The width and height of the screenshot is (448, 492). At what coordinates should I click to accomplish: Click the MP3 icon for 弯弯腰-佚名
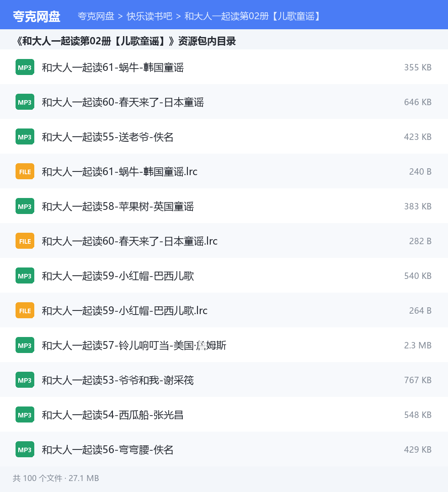pos(25,449)
